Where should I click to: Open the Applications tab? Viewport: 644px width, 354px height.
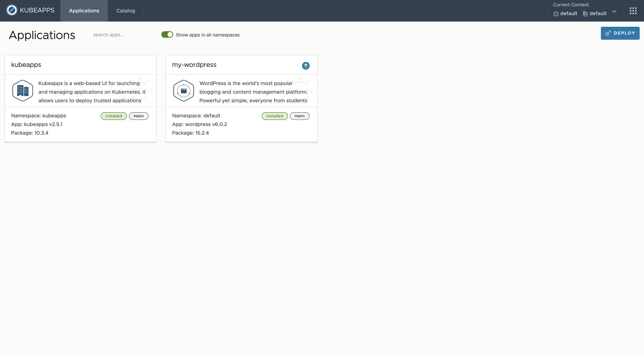[x=84, y=11]
